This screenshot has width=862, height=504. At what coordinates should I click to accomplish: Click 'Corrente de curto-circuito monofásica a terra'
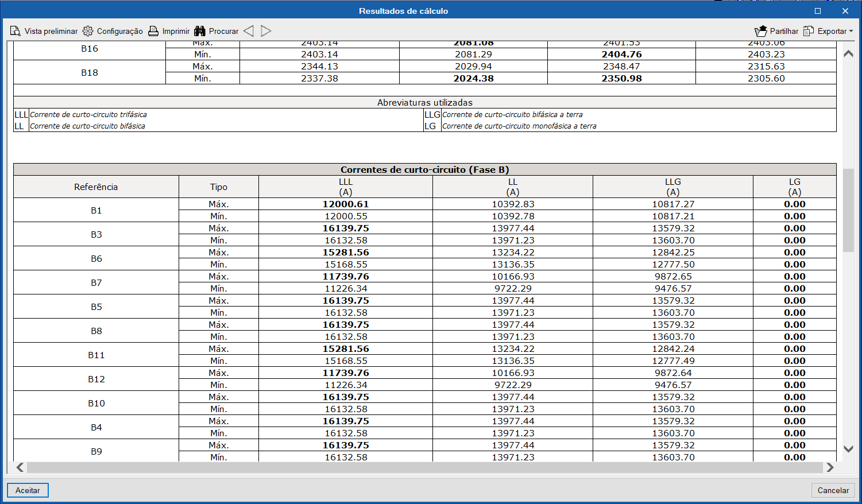coord(519,126)
